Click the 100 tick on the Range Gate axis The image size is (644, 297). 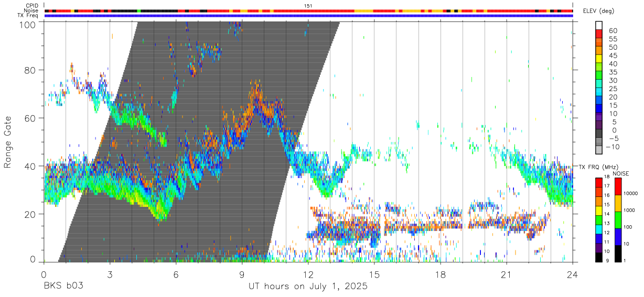[x=28, y=24]
